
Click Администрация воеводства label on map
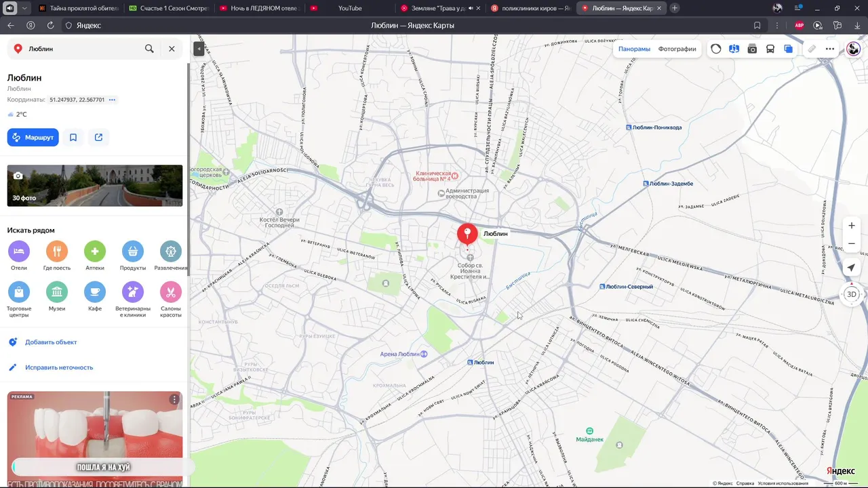(464, 194)
